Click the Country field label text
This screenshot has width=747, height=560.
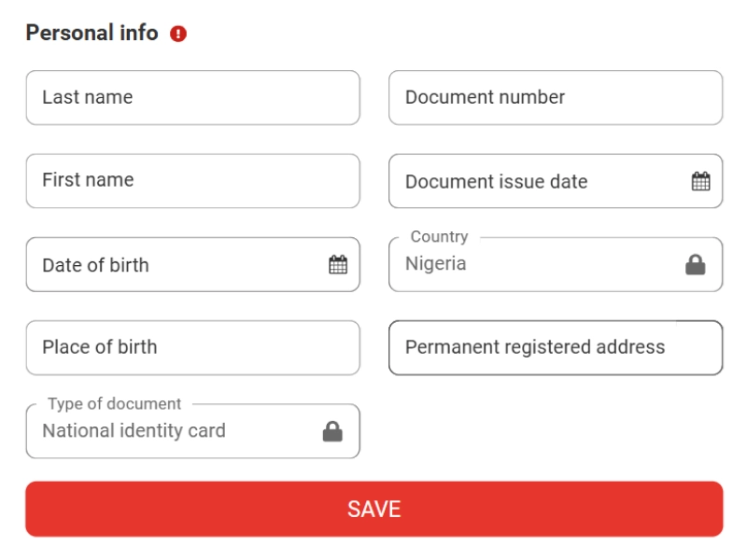point(438,236)
